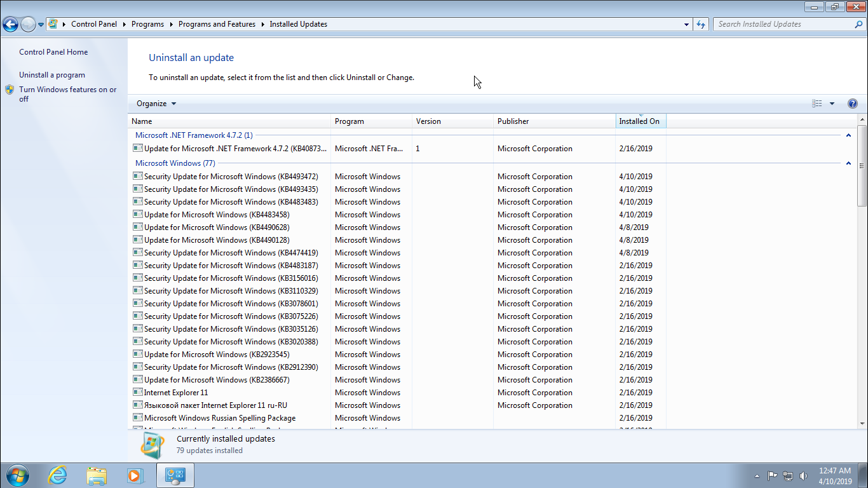Click the Control Panel taskbar button
The height and width of the screenshot is (488, 868).
click(x=175, y=475)
